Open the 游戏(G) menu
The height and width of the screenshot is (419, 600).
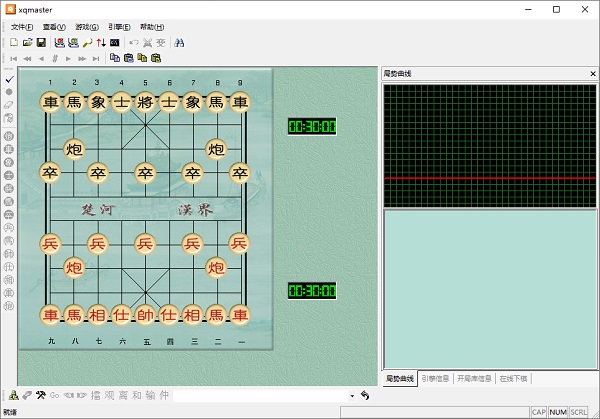(86, 27)
